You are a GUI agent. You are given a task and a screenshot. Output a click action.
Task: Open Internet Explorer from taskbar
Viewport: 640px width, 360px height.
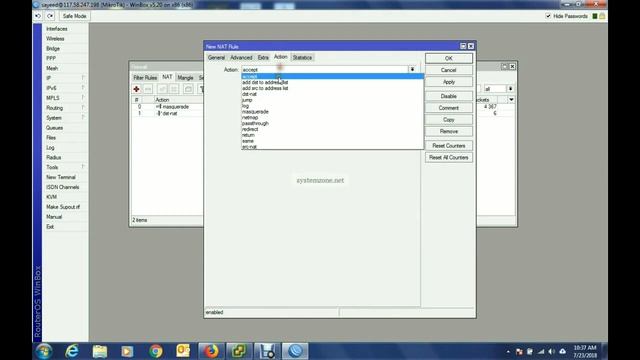coord(72,351)
